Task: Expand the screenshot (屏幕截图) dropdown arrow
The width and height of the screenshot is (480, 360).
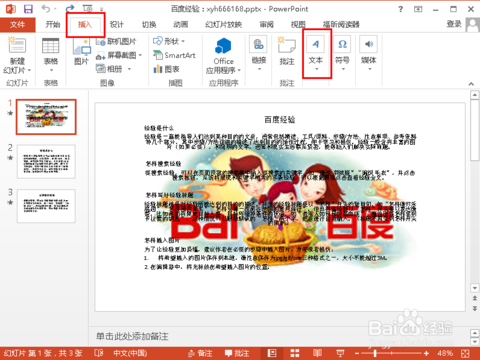Action: click(140, 55)
